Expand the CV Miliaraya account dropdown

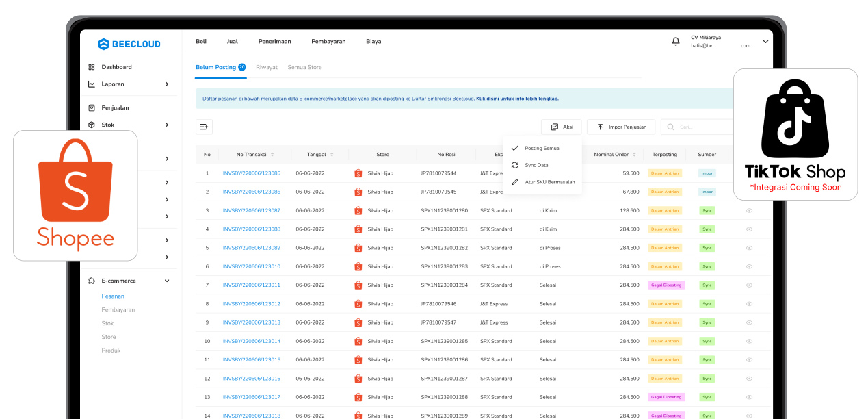pyautogui.click(x=765, y=40)
